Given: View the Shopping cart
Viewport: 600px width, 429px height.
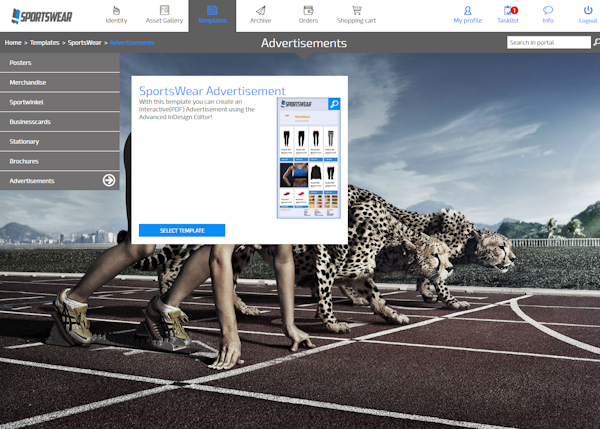Looking at the screenshot, I should (x=356, y=15).
